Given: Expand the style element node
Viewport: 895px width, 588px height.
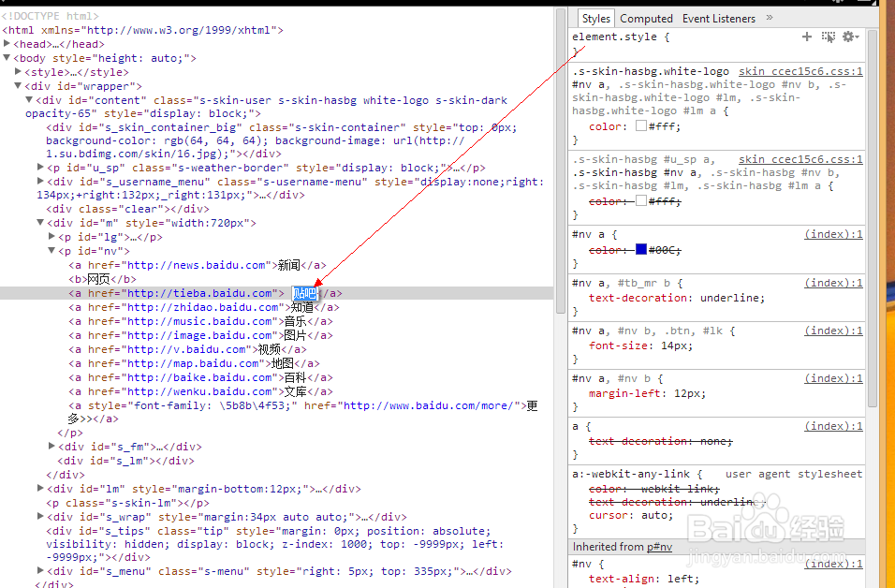Looking at the screenshot, I should coord(19,71).
